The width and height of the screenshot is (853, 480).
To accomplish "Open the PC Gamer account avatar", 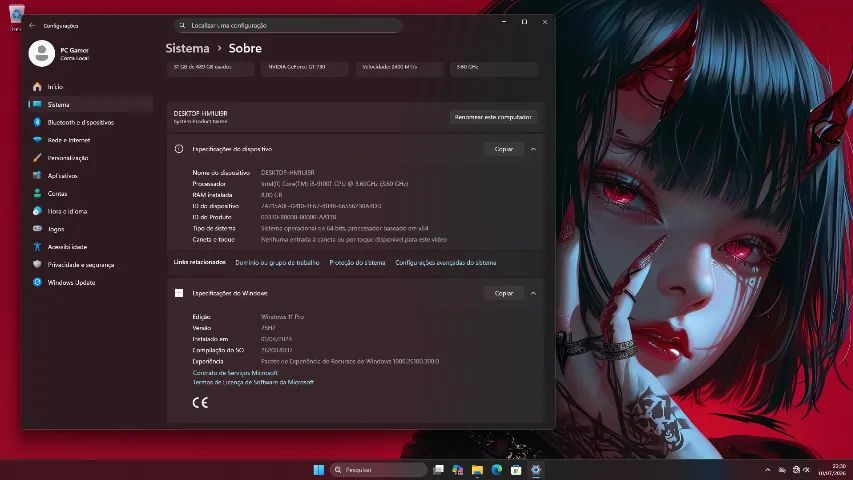I will pyautogui.click(x=41, y=53).
